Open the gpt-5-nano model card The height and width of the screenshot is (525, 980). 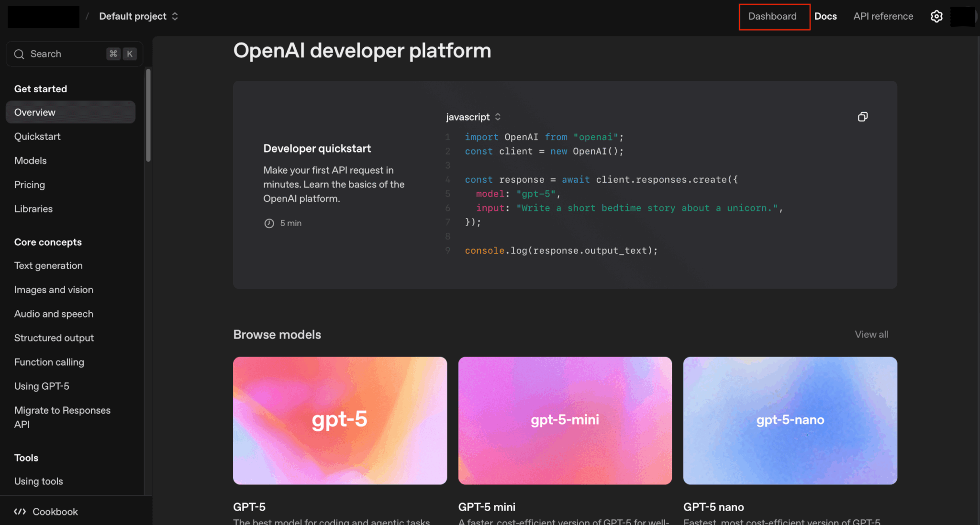(x=790, y=420)
